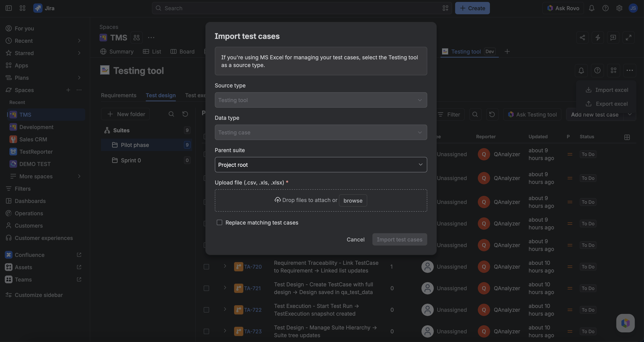Viewport: 644px width, 342px height.
Task: Click the TMS space members icon
Action: 137,38
